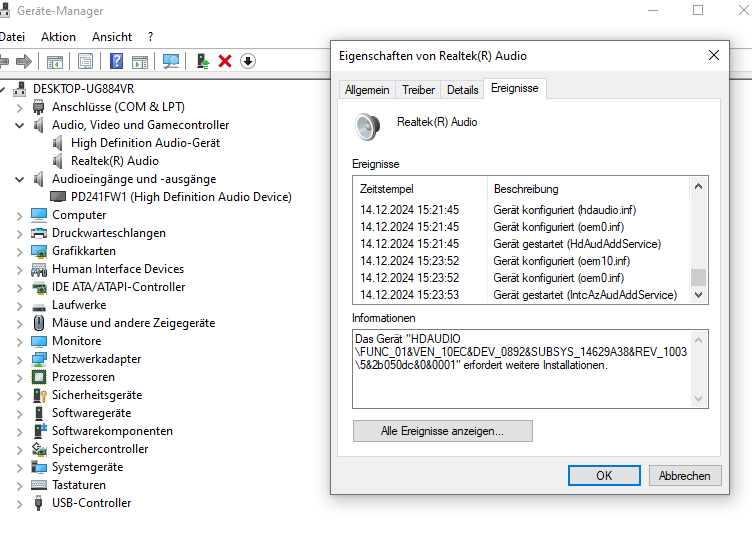Screen dimensions: 752x534
Task: Click the events list scrollbar thumb
Action: click(x=698, y=277)
